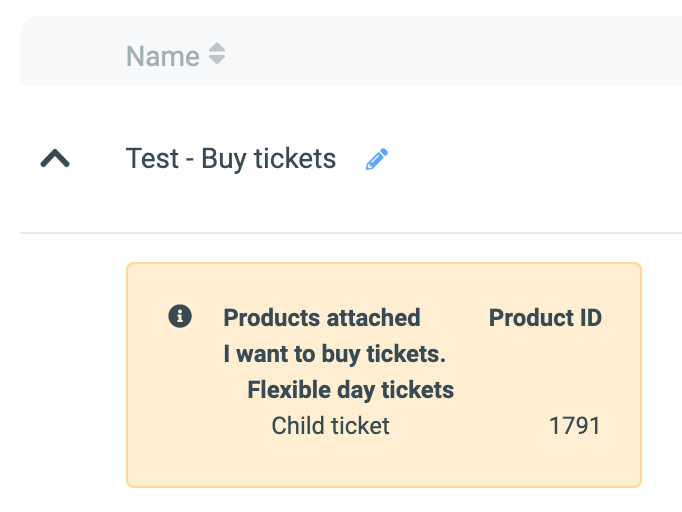
Task: Select the "Flexible day tickets" subcategory
Action: coord(350,390)
